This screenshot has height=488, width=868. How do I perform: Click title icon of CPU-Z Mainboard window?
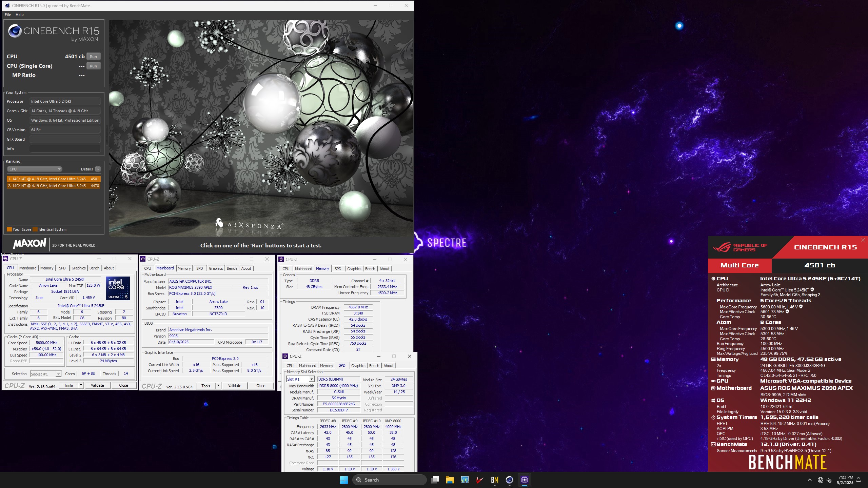click(x=143, y=259)
